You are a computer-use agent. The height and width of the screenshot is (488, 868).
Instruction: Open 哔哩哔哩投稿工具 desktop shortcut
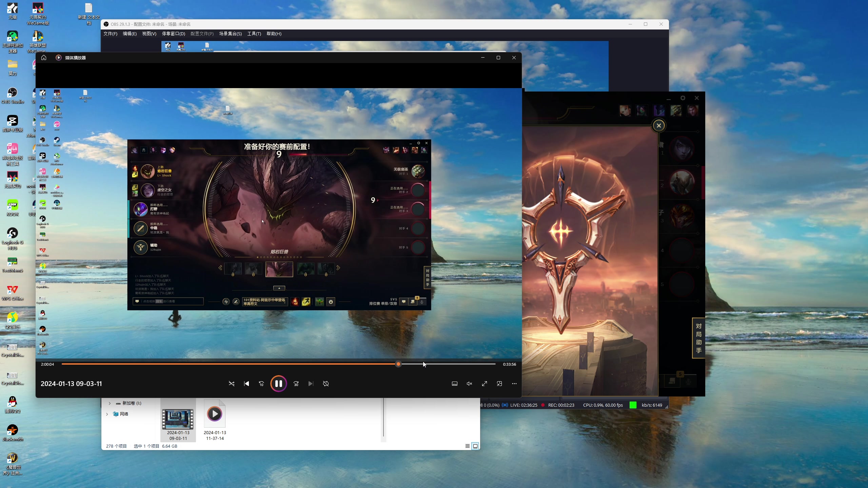click(13, 154)
